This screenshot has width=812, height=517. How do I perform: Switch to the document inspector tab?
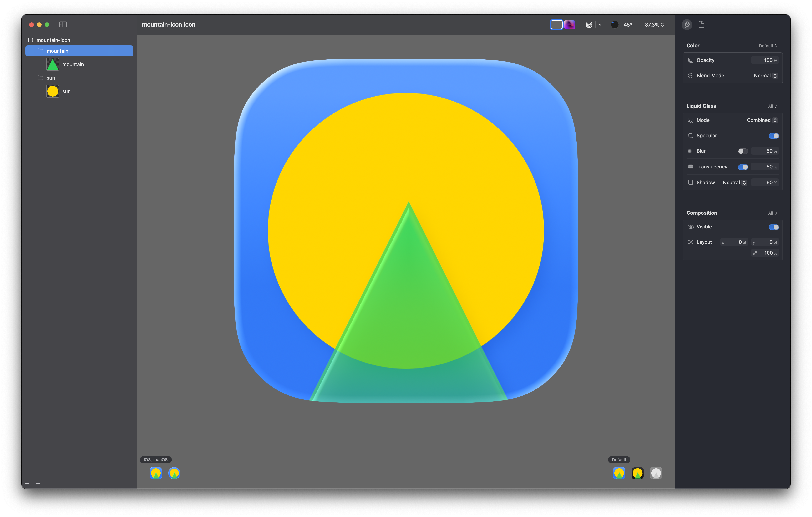(701, 24)
